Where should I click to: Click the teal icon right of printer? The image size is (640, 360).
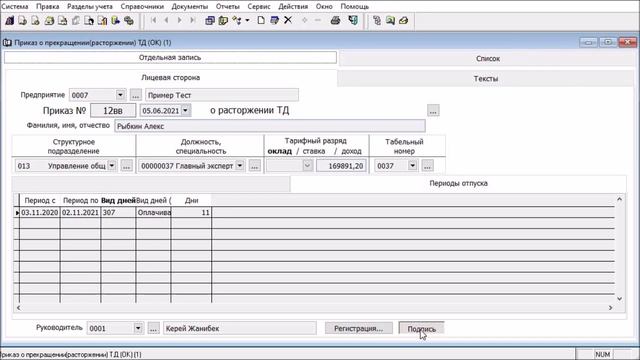pos(353,20)
